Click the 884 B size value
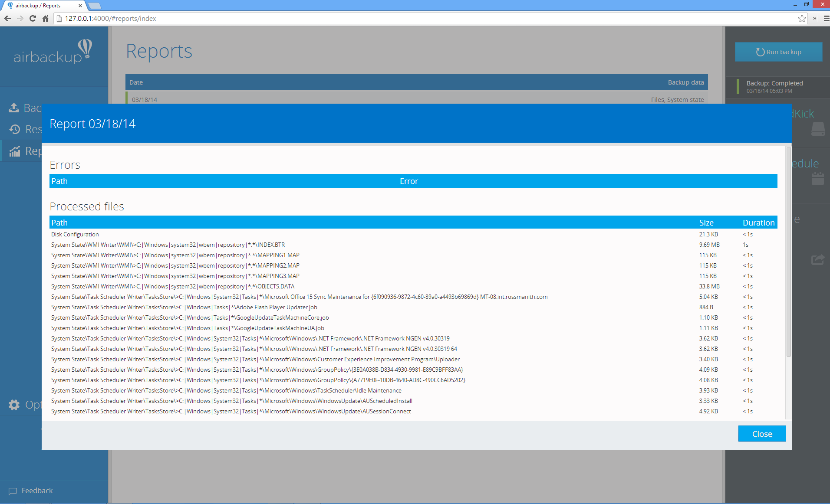830x504 pixels. click(x=706, y=307)
